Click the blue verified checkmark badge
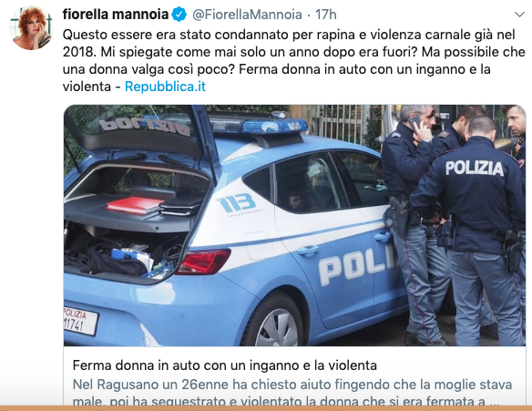The height and width of the screenshot is (411, 532). [179, 15]
